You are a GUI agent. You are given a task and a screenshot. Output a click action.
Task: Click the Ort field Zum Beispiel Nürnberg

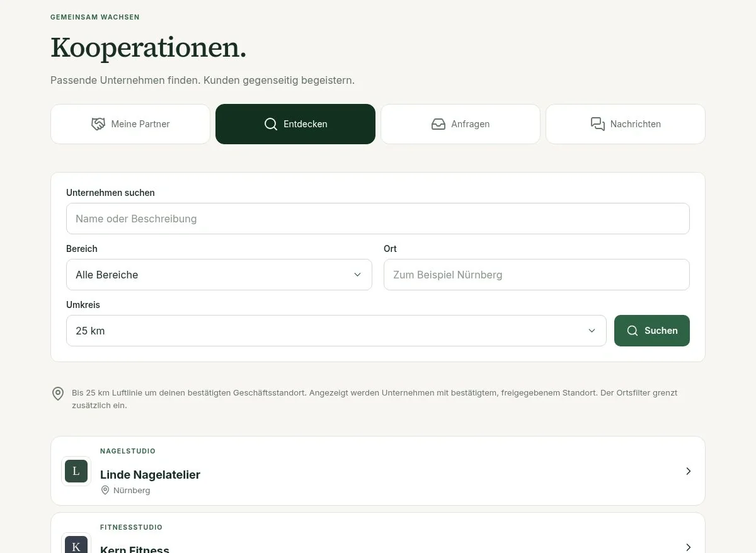point(537,275)
